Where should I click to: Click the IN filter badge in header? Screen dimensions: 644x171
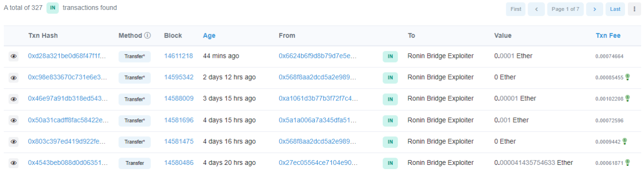point(52,8)
